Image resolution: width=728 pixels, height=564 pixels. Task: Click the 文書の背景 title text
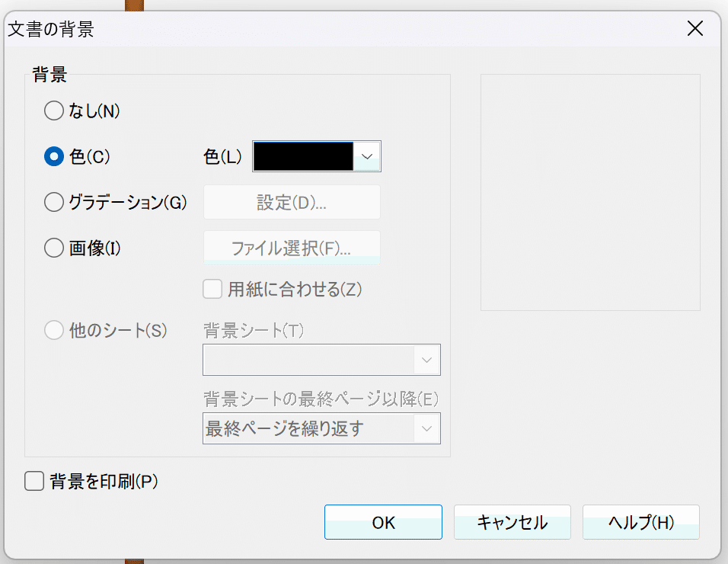click(51, 29)
